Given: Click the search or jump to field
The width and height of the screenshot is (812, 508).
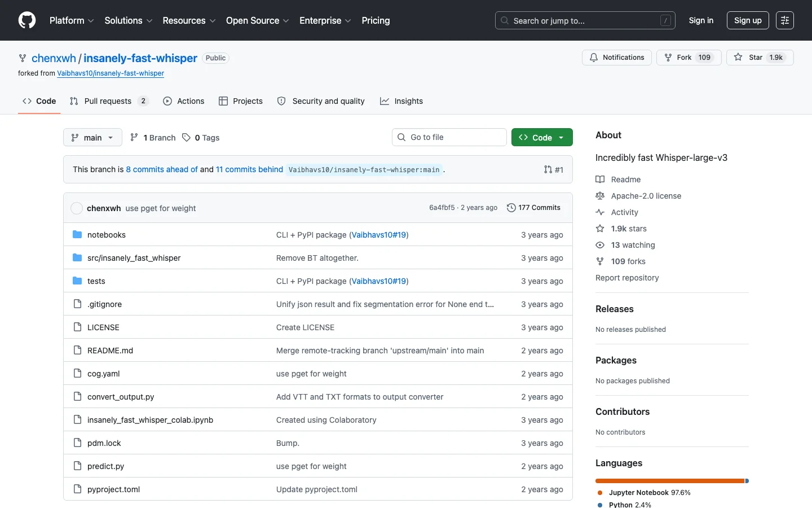Looking at the screenshot, I should 585,20.
